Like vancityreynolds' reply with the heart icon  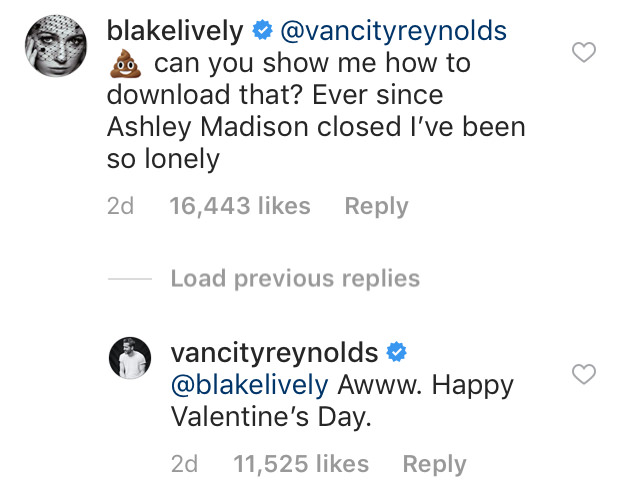[584, 374]
